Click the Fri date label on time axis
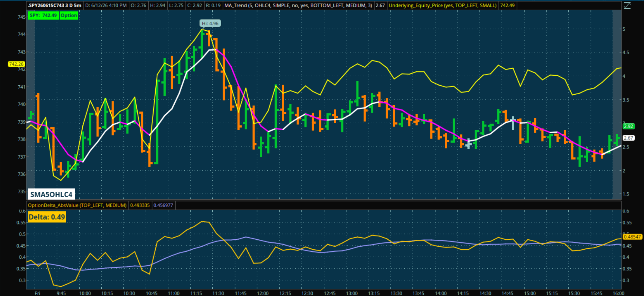Image resolution: width=644 pixels, height=296 pixels. (37, 293)
